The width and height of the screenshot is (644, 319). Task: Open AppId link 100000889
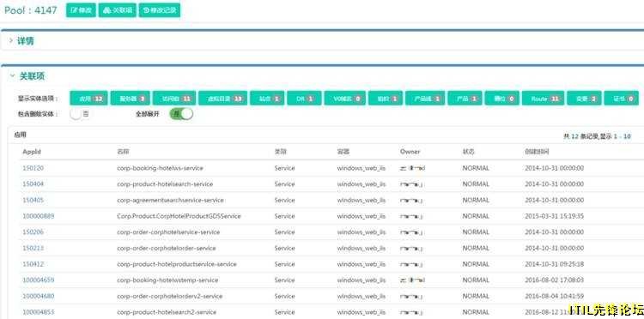click(38, 216)
